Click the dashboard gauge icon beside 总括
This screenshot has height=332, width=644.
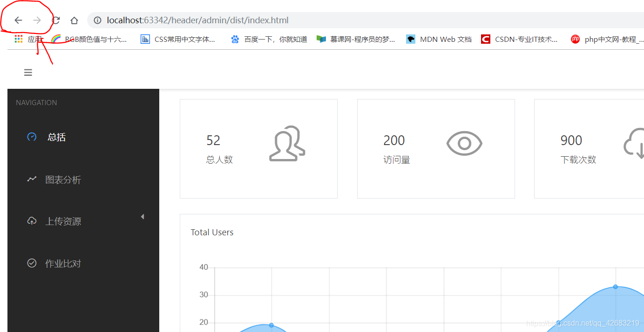[x=32, y=137]
